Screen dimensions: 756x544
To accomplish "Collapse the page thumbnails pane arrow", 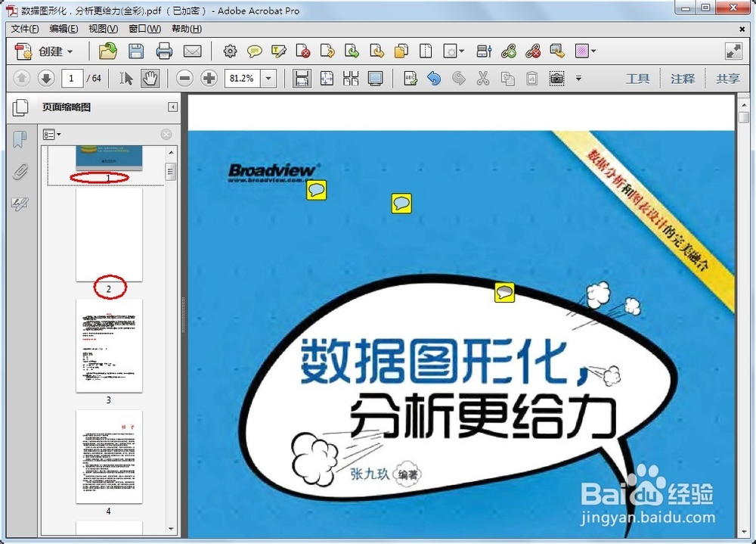I will [x=172, y=107].
